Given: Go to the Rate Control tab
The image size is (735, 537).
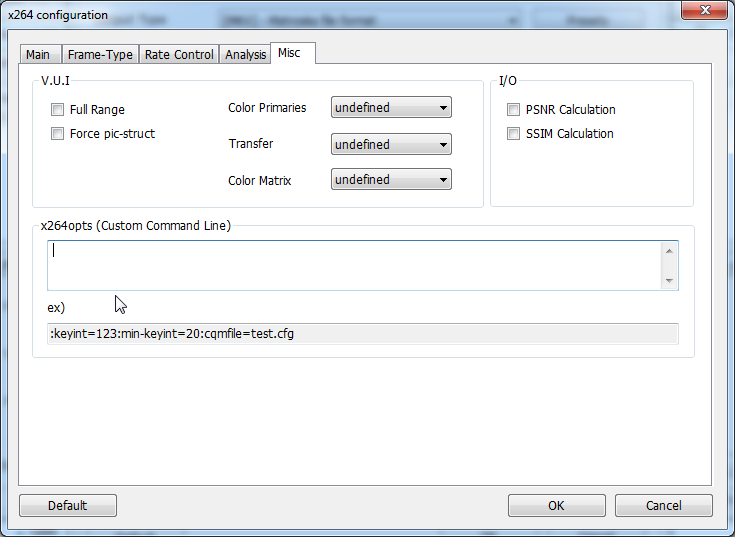Looking at the screenshot, I should pyautogui.click(x=179, y=55).
